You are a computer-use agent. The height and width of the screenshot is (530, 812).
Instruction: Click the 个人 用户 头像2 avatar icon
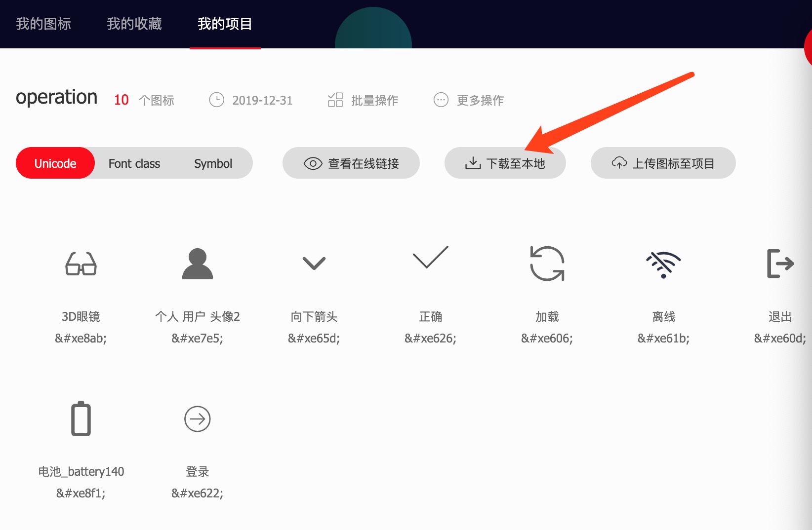pos(197,264)
